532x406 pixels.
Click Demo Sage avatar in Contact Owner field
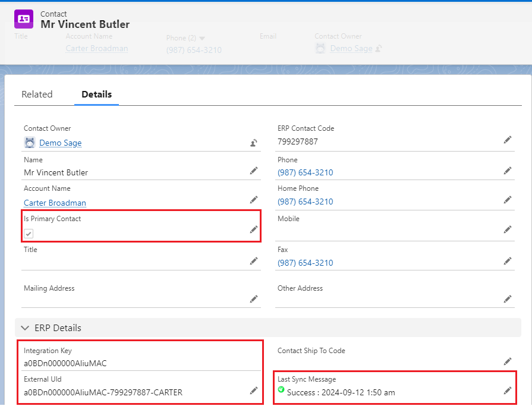(x=30, y=143)
